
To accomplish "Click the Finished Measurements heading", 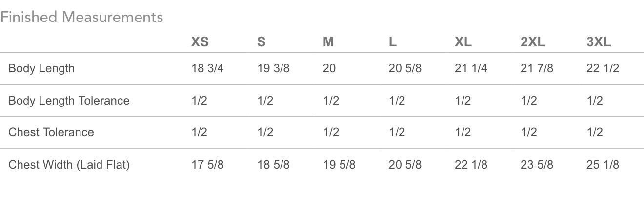I will (81, 18).
